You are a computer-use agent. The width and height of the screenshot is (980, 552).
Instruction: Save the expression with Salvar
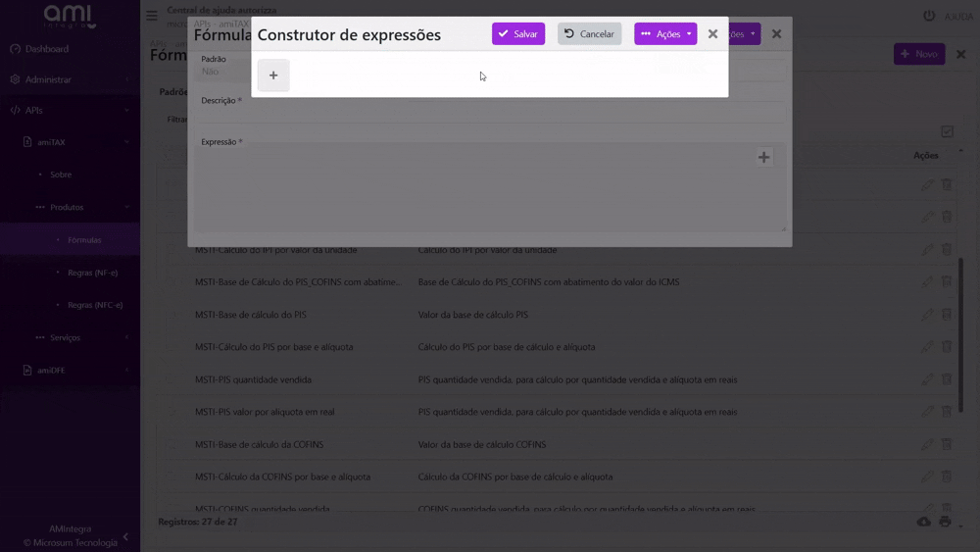click(x=518, y=33)
